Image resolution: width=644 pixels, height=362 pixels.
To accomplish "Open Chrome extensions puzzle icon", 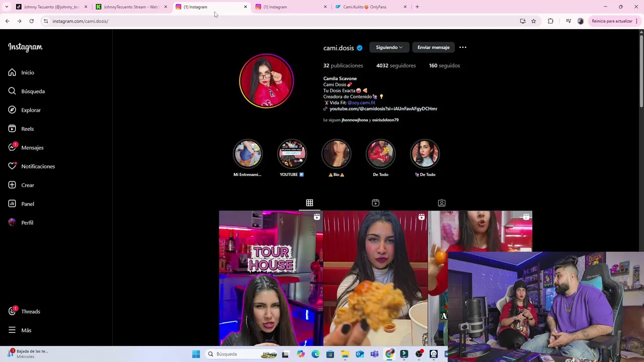I will pos(550,21).
